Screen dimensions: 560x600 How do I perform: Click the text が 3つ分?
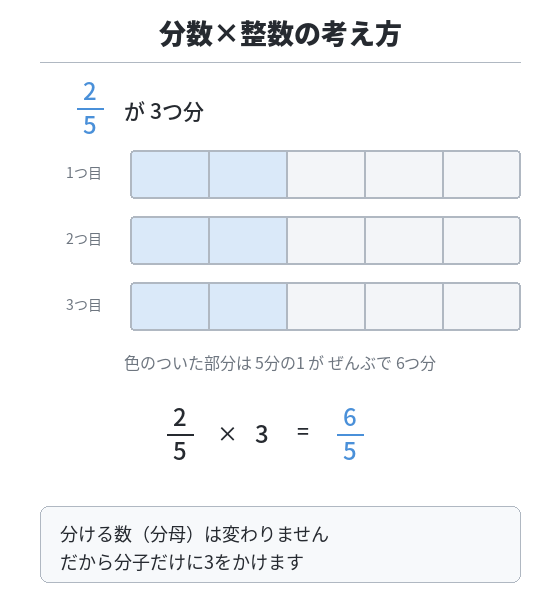164,112
